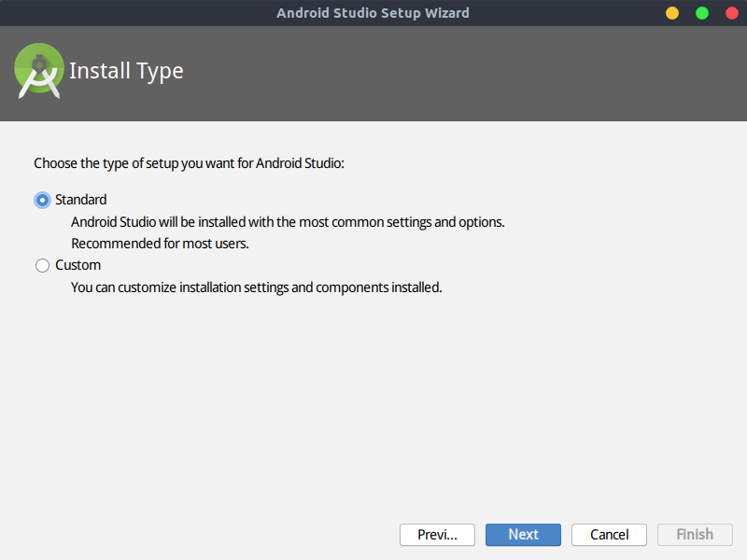
Task: Enable the Custom setup option
Action: tap(42, 265)
